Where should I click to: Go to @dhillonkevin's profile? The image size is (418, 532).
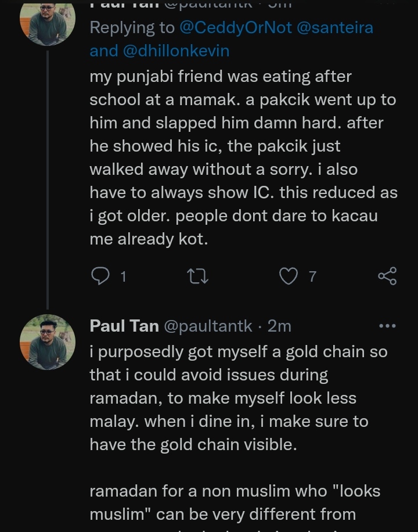pos(176,51)
